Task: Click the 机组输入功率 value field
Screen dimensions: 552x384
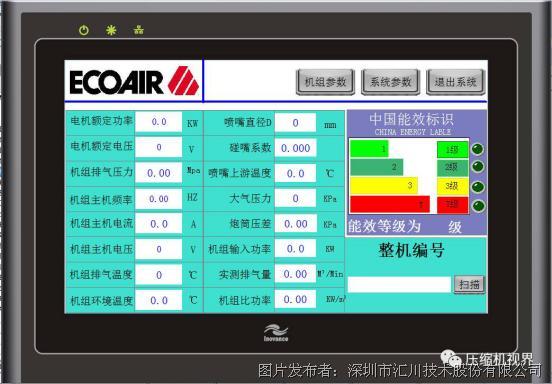Action: click(295, 249)
